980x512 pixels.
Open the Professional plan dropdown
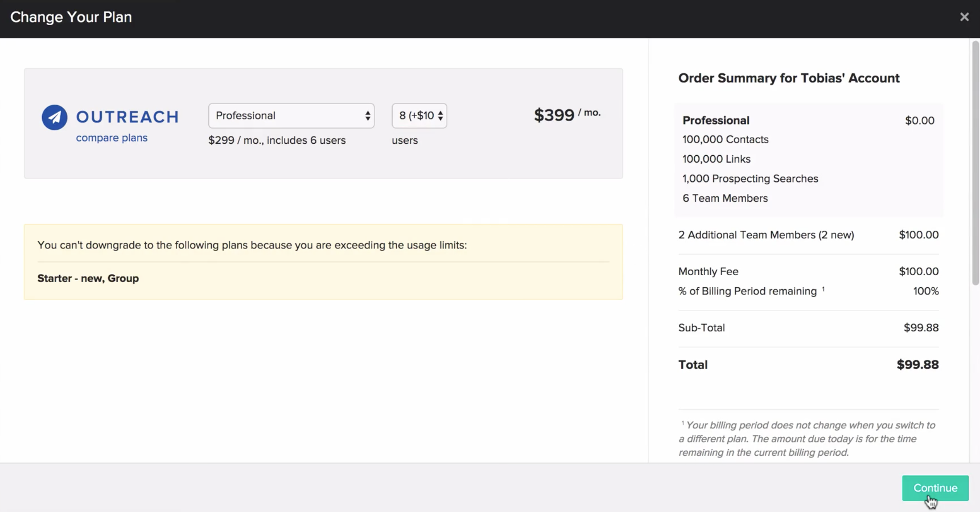(291, 116)
